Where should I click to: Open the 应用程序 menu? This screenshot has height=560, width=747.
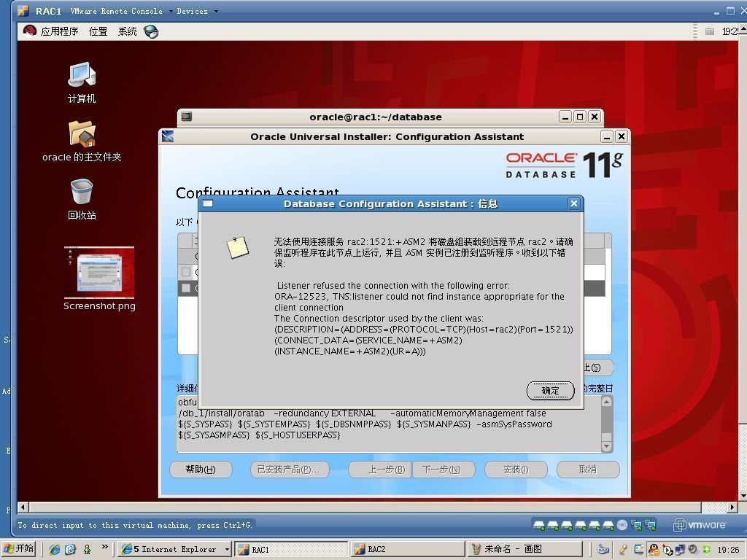click(x=59, y=31)
